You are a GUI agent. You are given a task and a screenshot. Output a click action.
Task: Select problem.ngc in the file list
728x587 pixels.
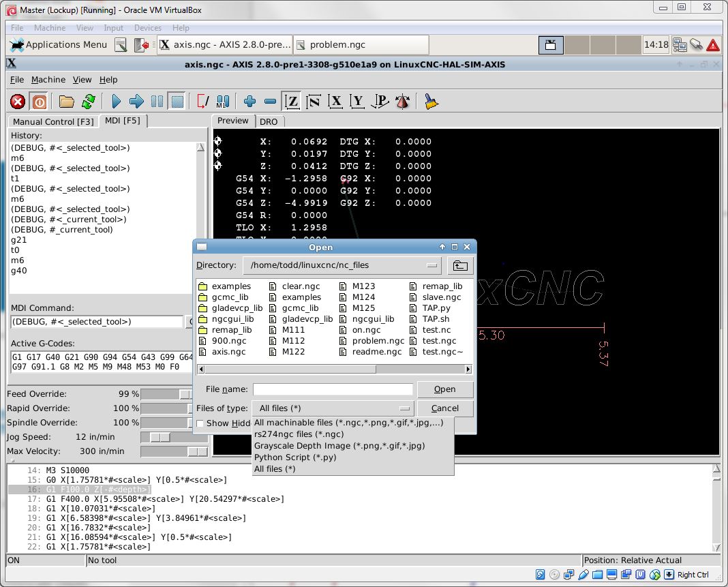pos(378,341)
